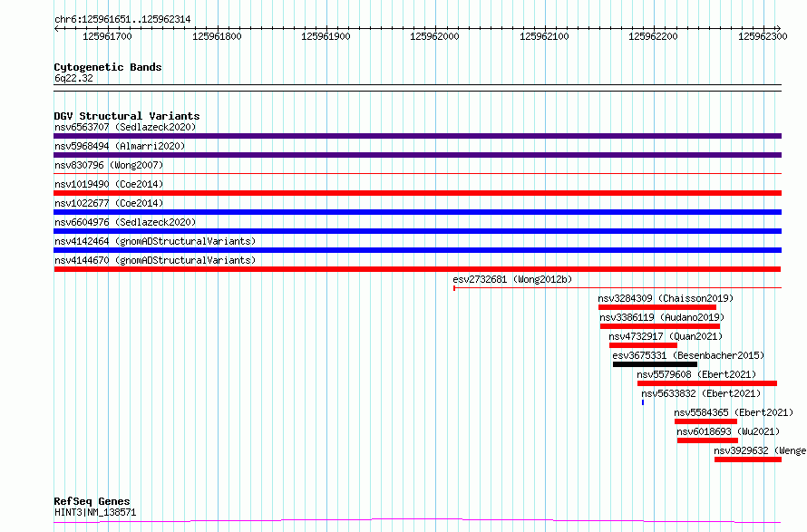
Task: Open the esv2732681 (Wong2012b) variant label
Action: tap(512, 279)
